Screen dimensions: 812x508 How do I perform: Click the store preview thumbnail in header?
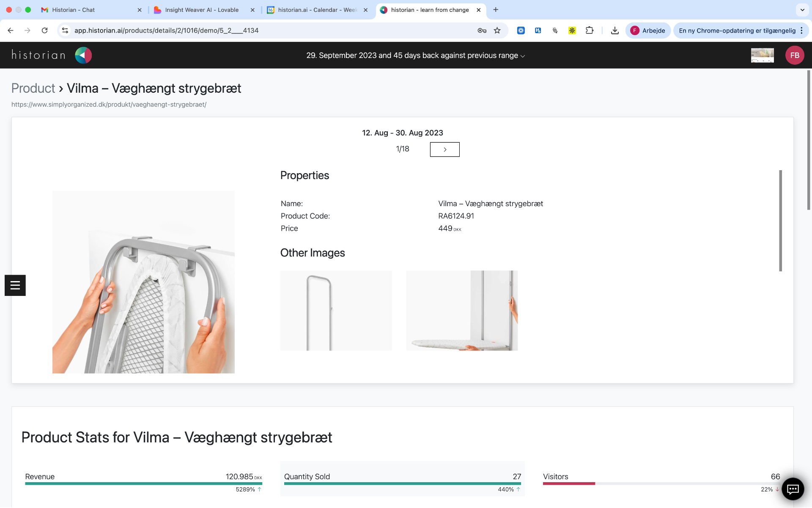pyautogui.click(x=762, y=55)
